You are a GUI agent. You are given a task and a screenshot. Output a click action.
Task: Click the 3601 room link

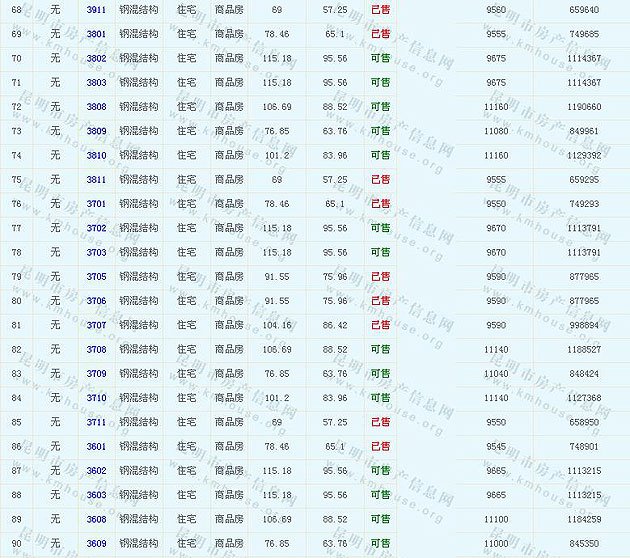[96, 447]
